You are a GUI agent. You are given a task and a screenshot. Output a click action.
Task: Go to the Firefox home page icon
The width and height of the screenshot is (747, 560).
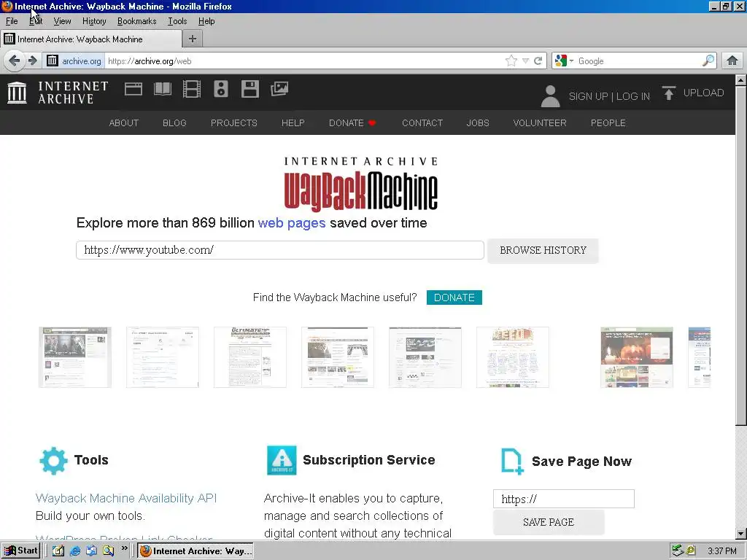(732, 61)
